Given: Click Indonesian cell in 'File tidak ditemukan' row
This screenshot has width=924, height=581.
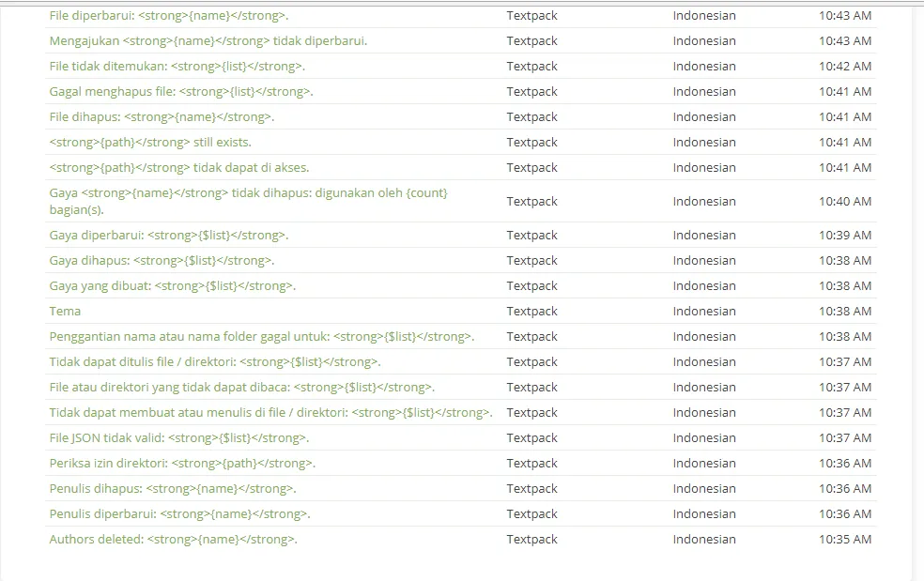Looking at the screenshot, I should (704, 67).
